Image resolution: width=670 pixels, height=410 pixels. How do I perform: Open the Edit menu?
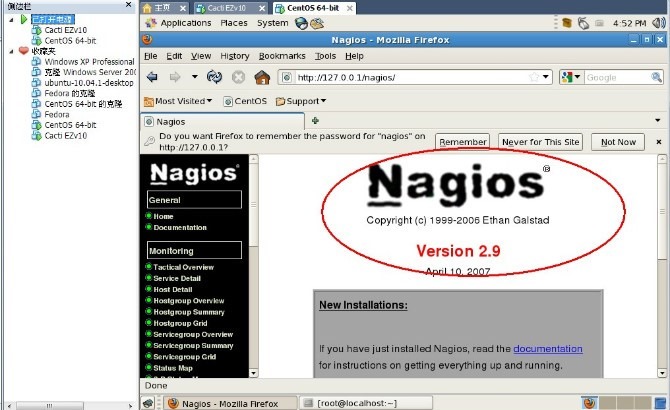pyautogui.click(x=174, y=56)
